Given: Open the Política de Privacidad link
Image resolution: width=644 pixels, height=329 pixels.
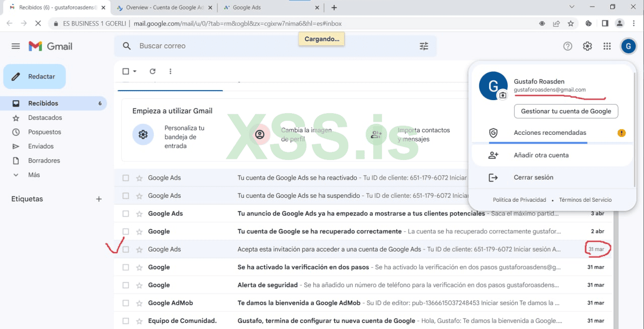Looking at the screenshot, I should (x=519, y=200).
